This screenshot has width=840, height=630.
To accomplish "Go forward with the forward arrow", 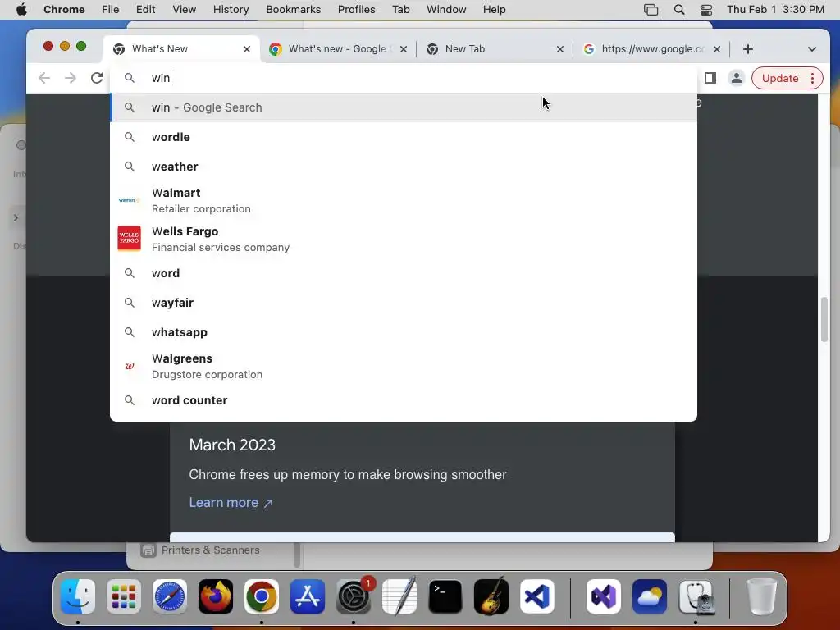I will pos(71,78).
